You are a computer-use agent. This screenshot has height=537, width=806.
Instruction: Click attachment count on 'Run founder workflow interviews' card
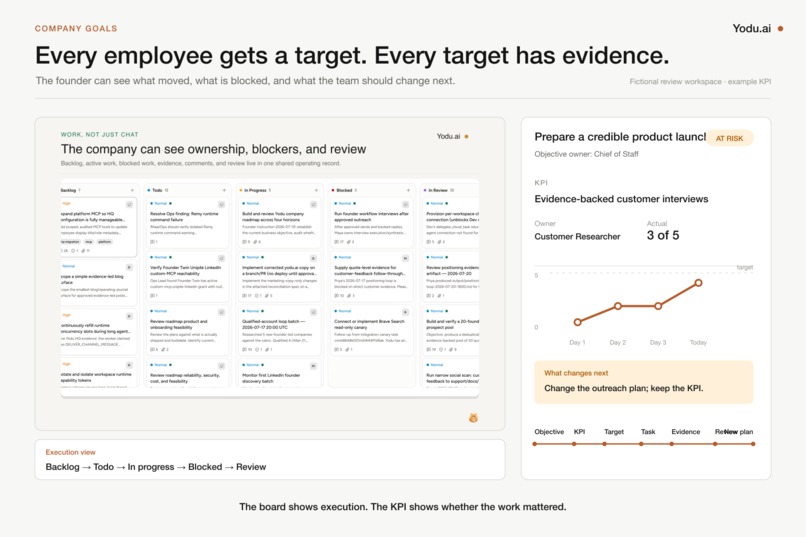[x=350, y=242]
